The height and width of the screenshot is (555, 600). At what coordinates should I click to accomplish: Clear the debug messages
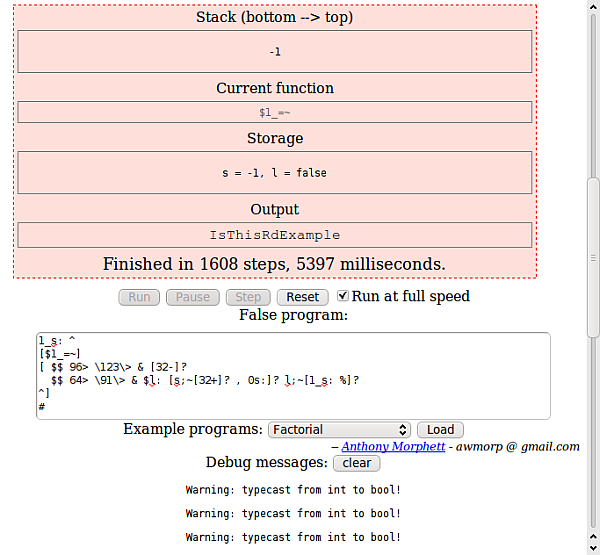tap(356, 463)
